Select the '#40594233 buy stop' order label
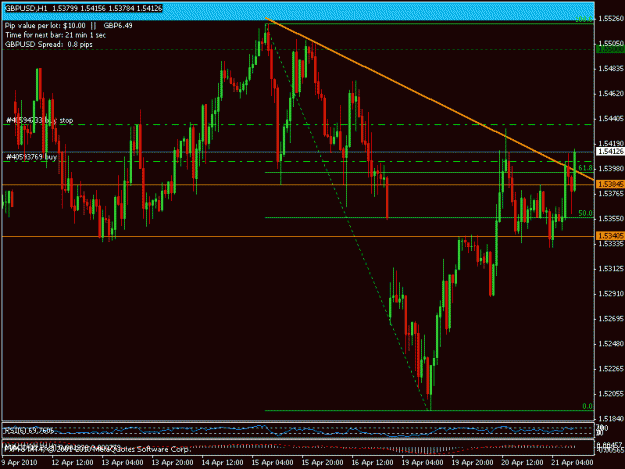 [x=39, y=120]
